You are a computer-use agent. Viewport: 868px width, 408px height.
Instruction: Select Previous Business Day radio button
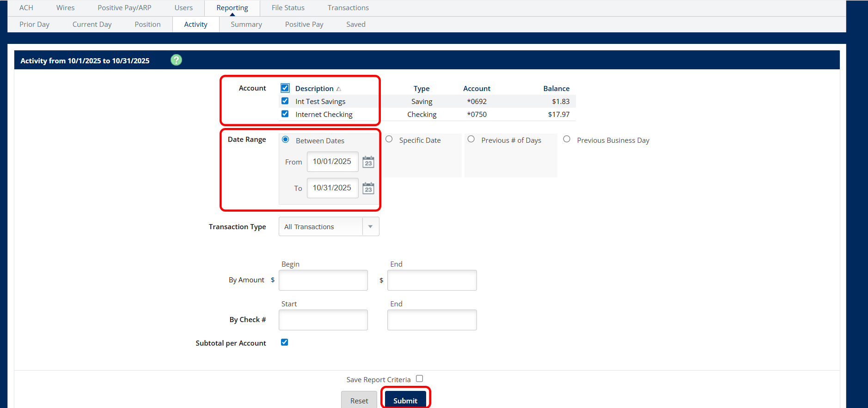coord(567,140)
